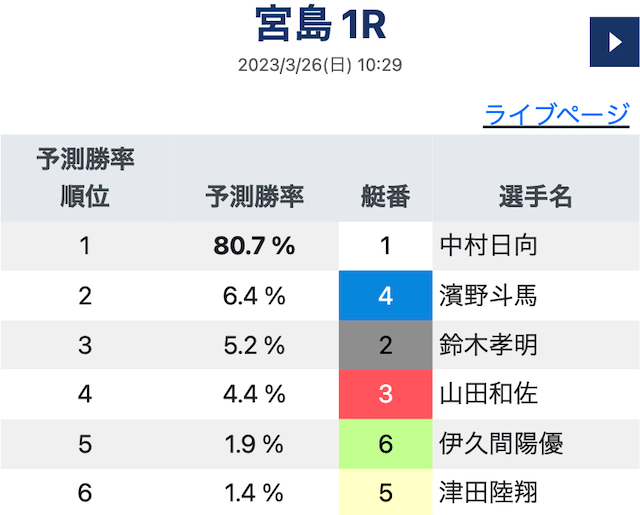Click racer name 鈴木孝明
Viewport: 640px width, 515px height.
pos(488,345)
